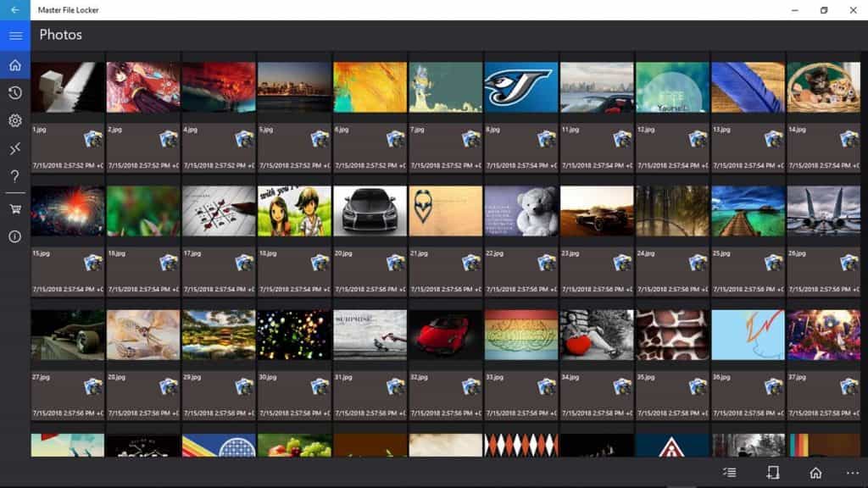Open the teddy bear image 22.jpg
This screenshot has height=488, width=868.
pos(521,208)
